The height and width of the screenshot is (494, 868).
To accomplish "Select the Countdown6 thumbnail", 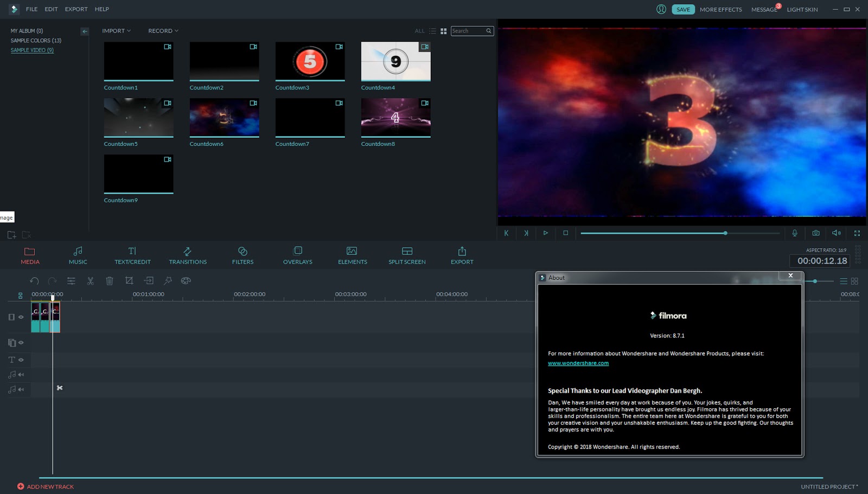I will pyautogui.click(x=224, y=118).
